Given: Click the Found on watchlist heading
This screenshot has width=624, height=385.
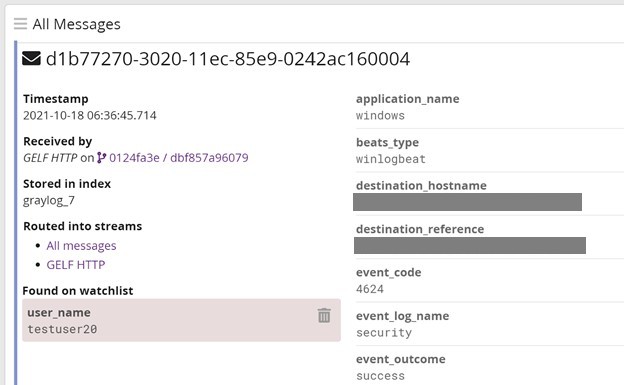Looking at the screenshot, I should [x=78, y=291].
